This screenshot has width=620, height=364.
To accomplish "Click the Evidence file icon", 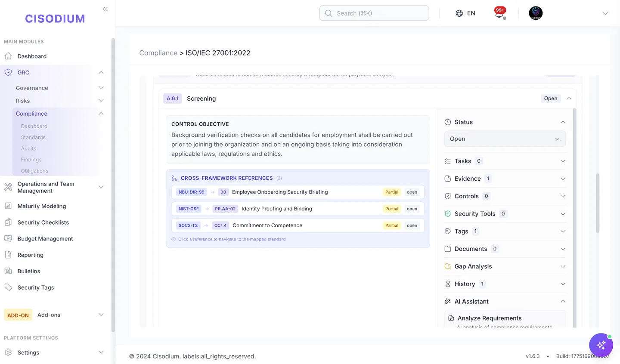I will 448,179.
